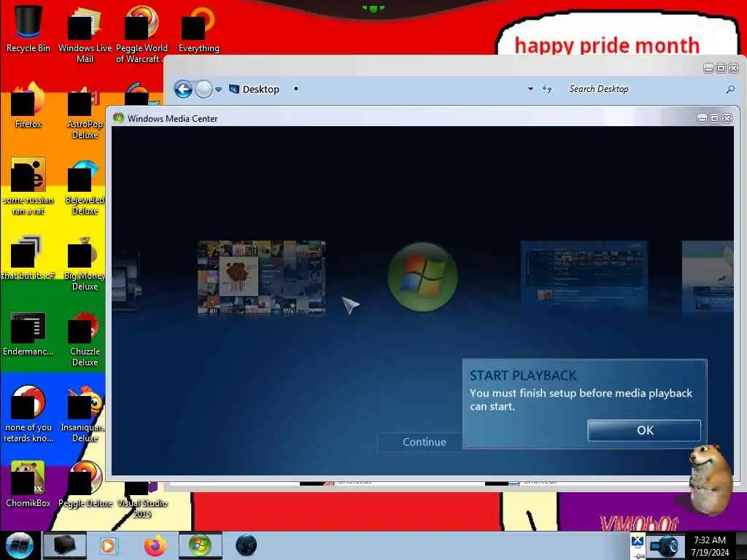Image resolution: width=747 pixels, height=560 pixels.
Task: Click the Explorer Back arrow button
Action: [183, 89]
